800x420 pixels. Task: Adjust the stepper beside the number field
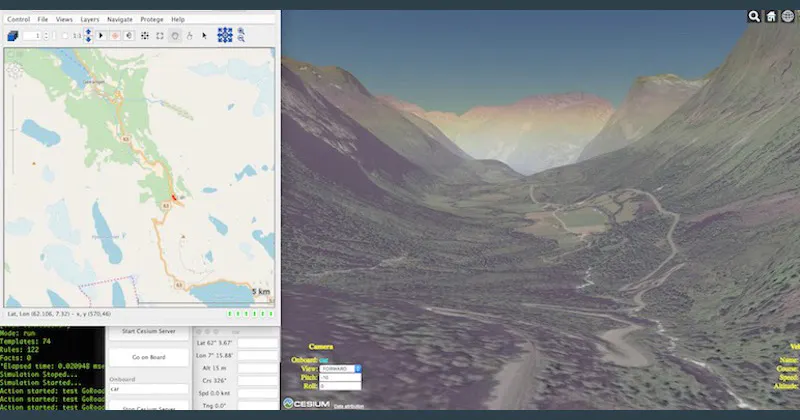(x=46, y=36)
